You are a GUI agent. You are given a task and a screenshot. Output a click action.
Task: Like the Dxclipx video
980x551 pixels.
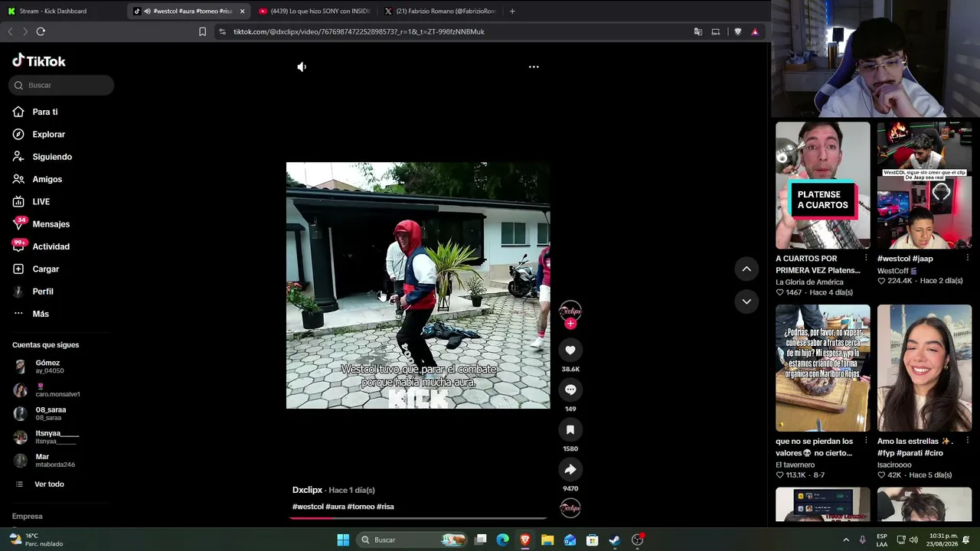click(x=570, y=350)
